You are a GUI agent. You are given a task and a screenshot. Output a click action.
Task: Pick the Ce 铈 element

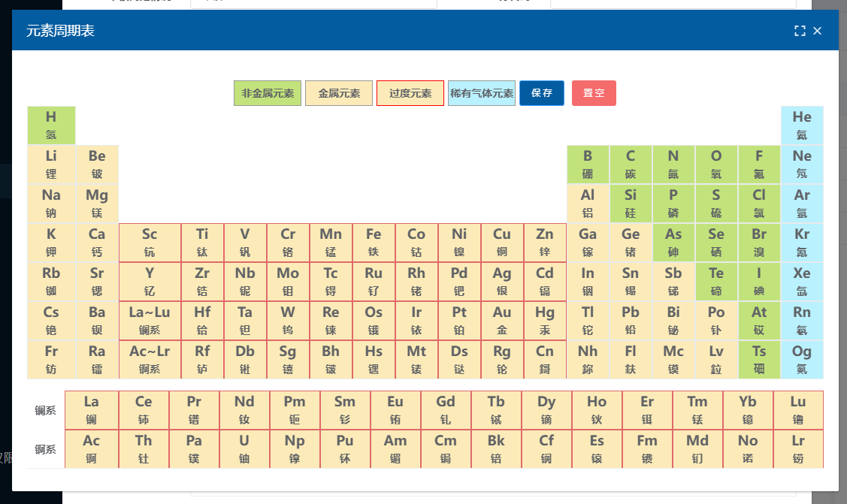(x=143, y=410)
